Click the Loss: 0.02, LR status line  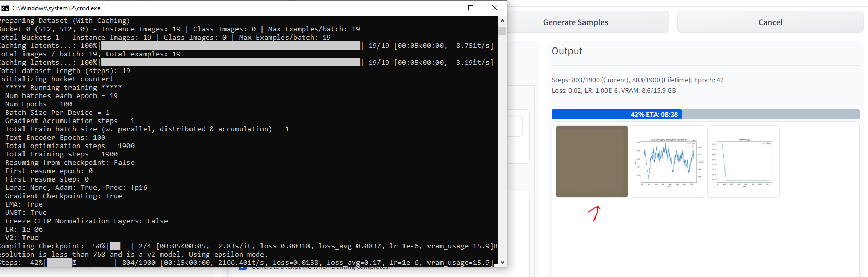click(x=614, y=91)
